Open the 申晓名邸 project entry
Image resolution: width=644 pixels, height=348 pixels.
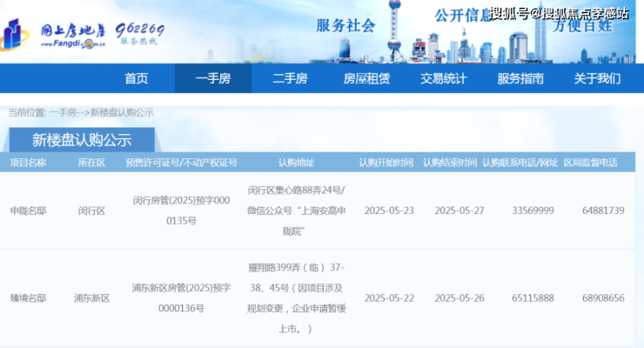28,211
